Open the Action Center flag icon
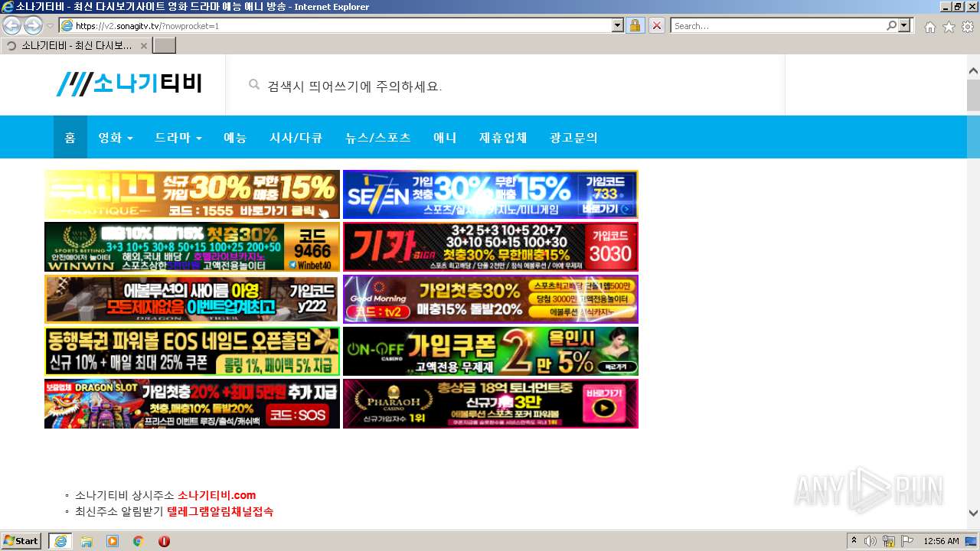 (x=907, y=541)
